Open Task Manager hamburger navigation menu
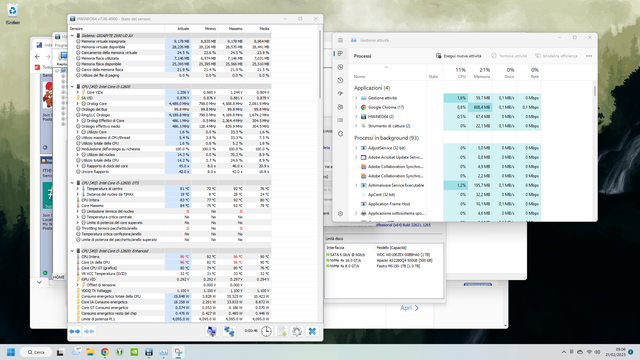The width and height of the screenshot is (640, 360). (x=340, y=40)
